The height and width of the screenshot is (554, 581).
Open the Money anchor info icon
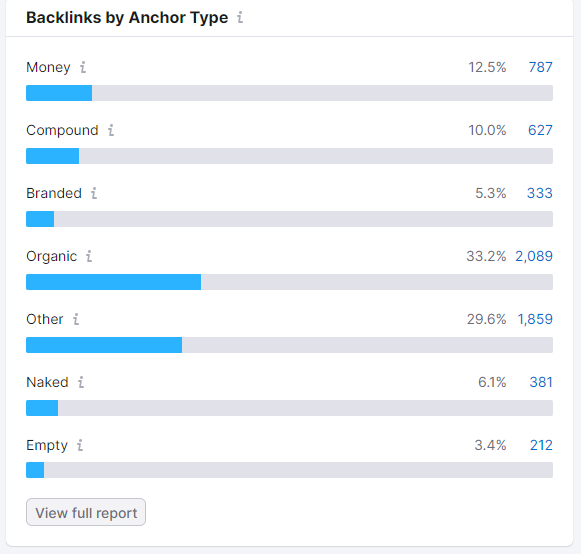tap(83, 67)
